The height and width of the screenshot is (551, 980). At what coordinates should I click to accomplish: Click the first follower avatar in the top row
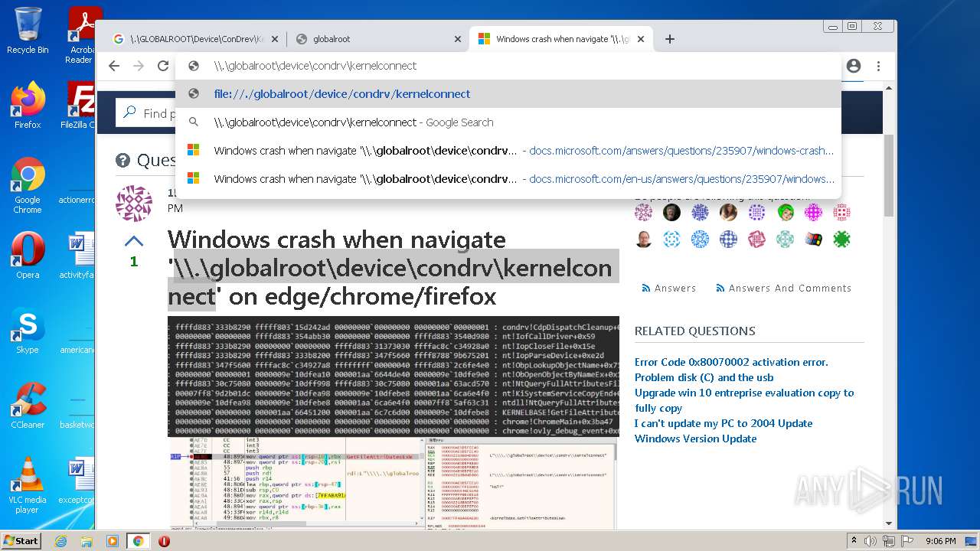[x=644, y=212]
